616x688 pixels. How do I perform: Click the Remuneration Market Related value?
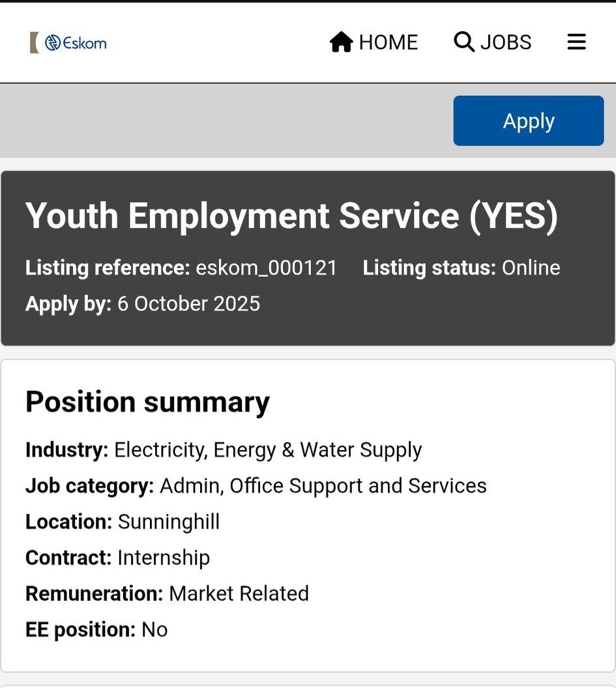pos(239,593)
